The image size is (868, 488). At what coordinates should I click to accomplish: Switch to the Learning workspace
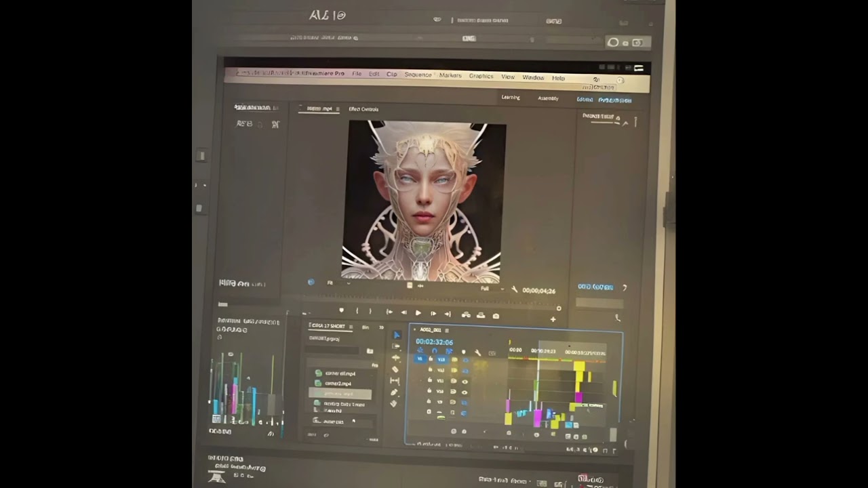[511, 98]
